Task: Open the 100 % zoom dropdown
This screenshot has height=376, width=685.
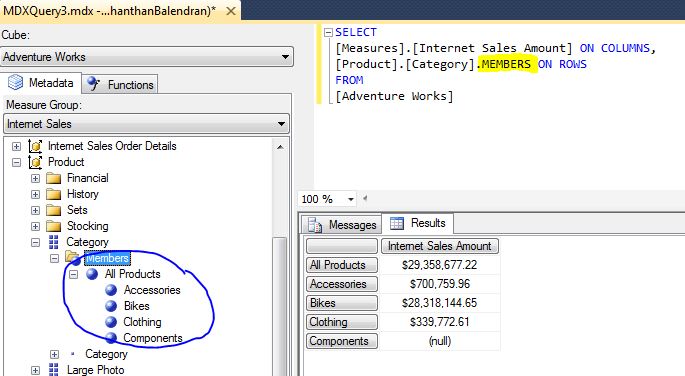Action: pos(350,200)
